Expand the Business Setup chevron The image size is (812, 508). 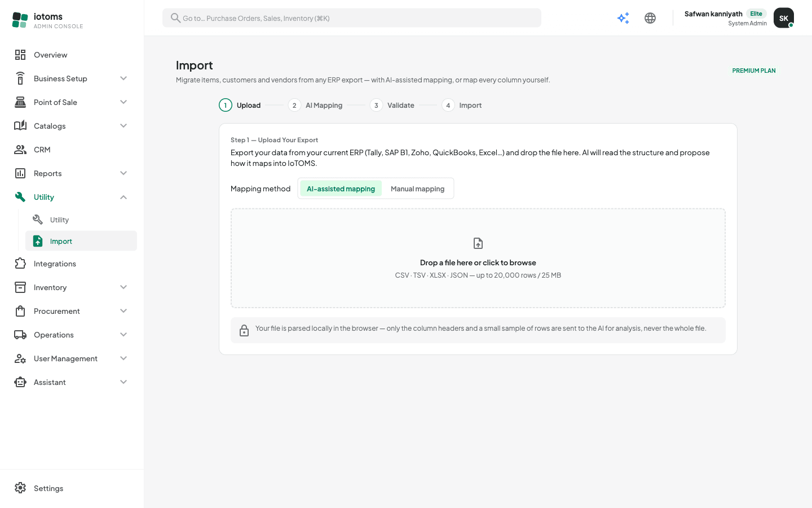pyautogui.click(x=123, y=78)
